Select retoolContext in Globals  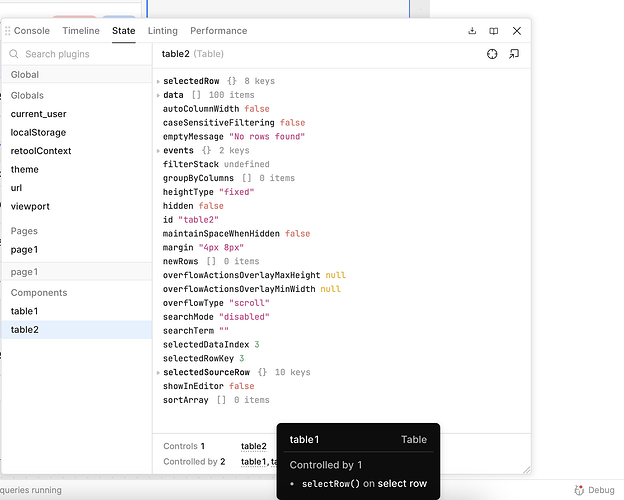coord(41,151)
